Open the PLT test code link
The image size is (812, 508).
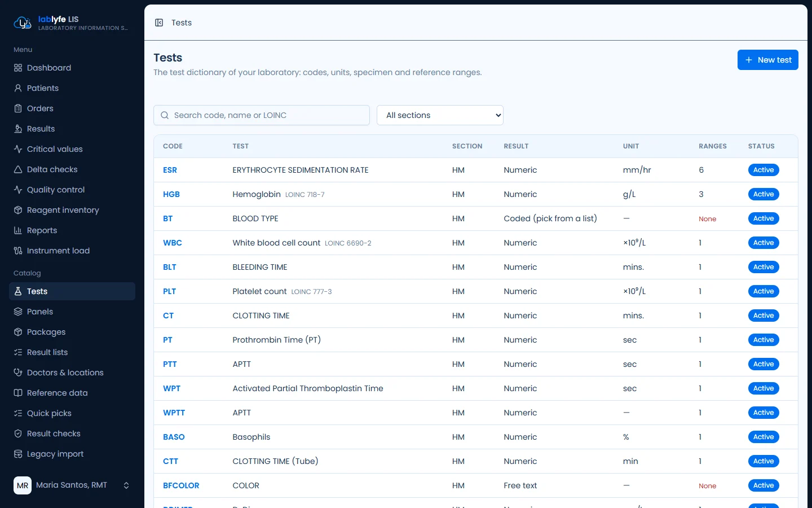(170, 291)
